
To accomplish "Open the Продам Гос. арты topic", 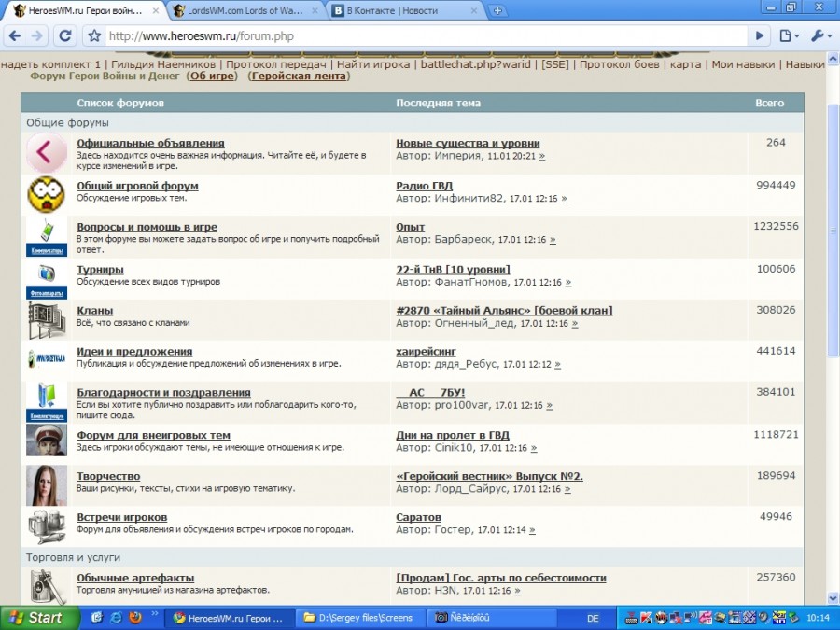I will click(x=501, y=578).
